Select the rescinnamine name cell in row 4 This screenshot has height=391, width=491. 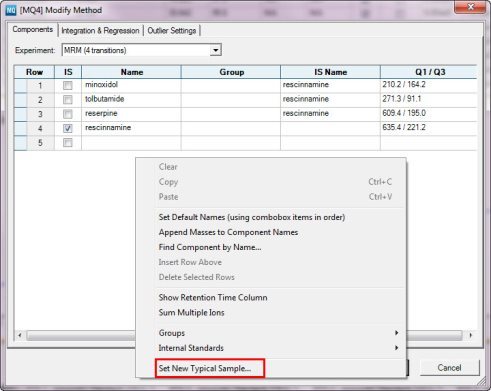coord(131,128)
